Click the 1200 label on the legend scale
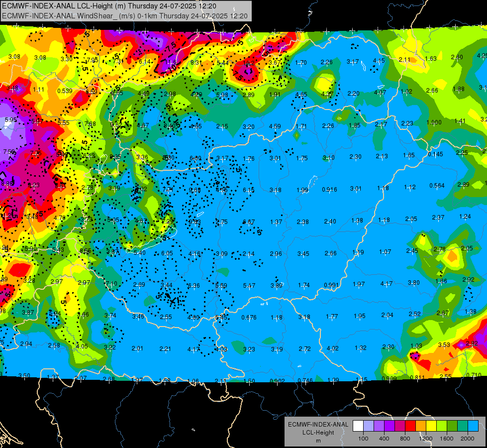 point(425,439)
